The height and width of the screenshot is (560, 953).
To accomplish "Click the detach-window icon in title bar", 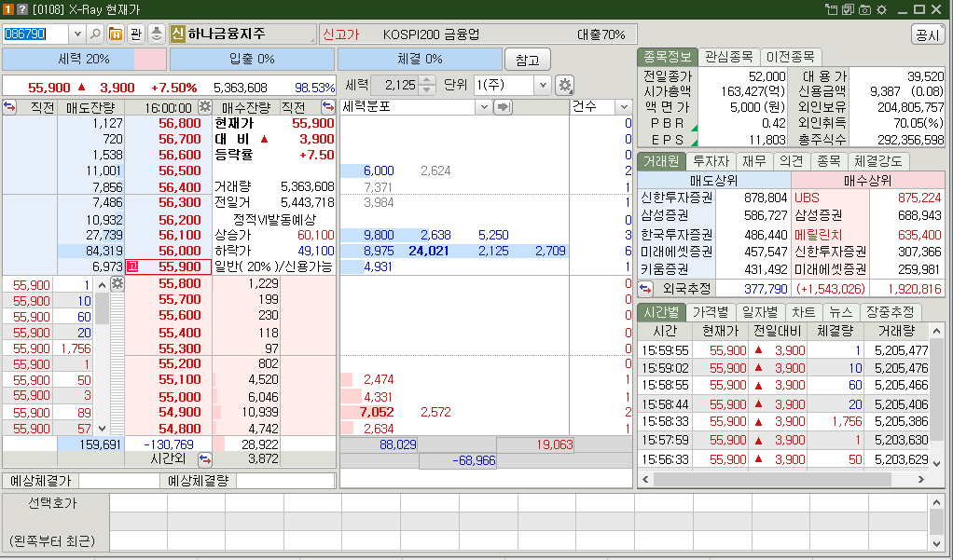I will (831, 9).
